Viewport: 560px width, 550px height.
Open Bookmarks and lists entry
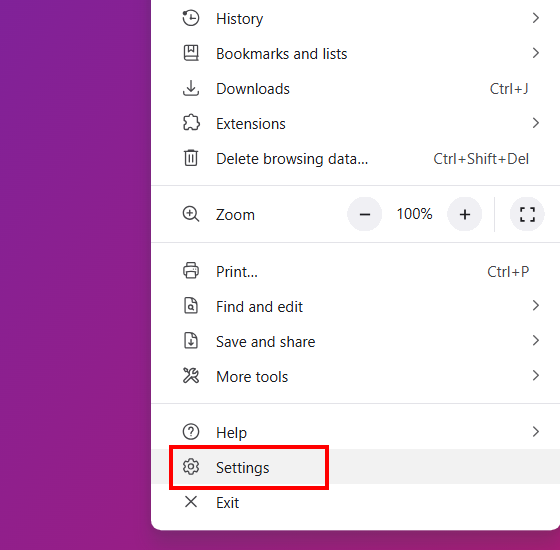[355, 53]
